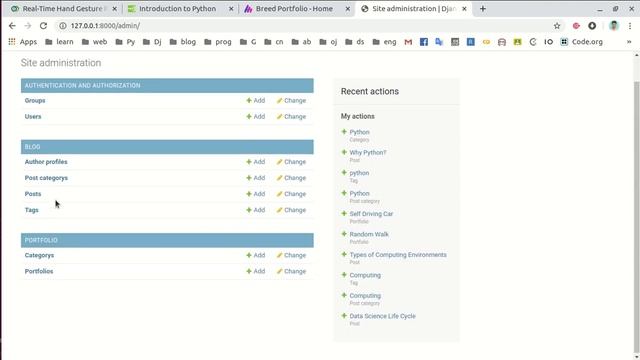
Task: Add a new Portfolio Category
Action: (x=256, y=255)
